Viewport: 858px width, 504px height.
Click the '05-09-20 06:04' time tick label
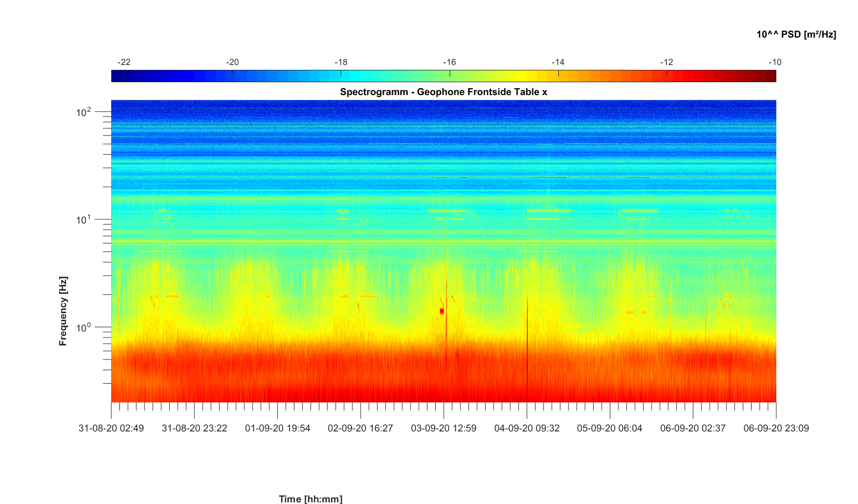(609, 428)
